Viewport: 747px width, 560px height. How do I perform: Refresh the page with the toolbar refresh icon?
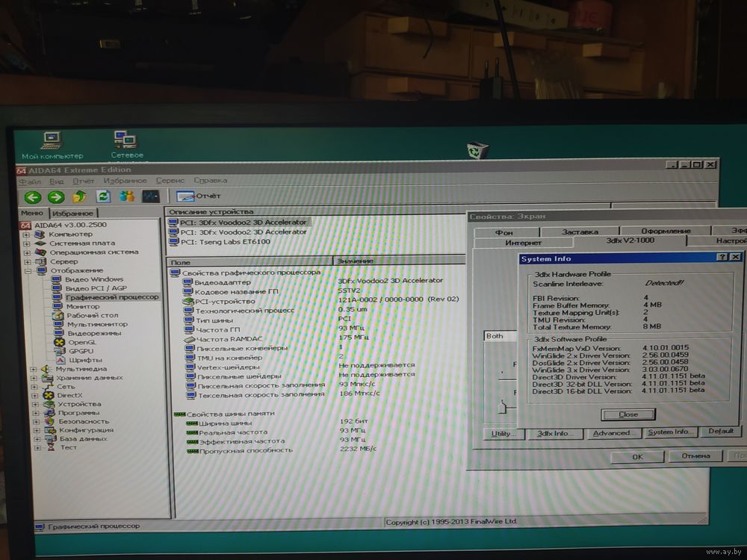(103, 196)
